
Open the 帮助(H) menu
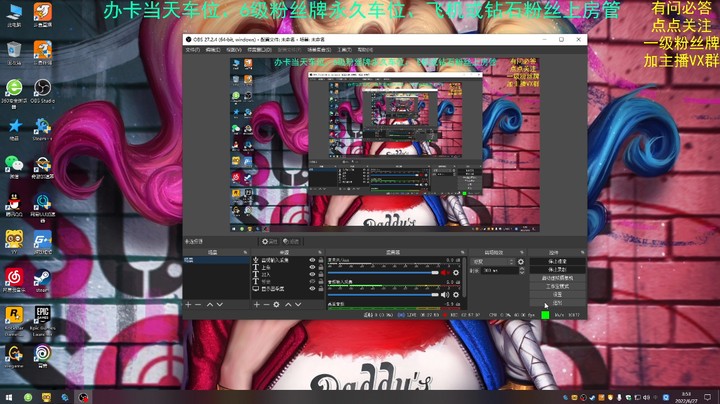coord(366,50)
